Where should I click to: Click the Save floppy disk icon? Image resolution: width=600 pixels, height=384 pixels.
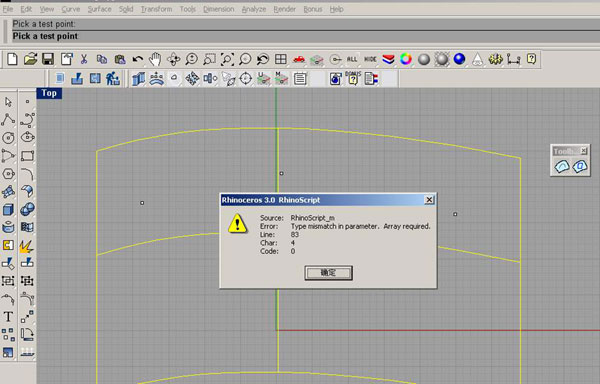48,59
